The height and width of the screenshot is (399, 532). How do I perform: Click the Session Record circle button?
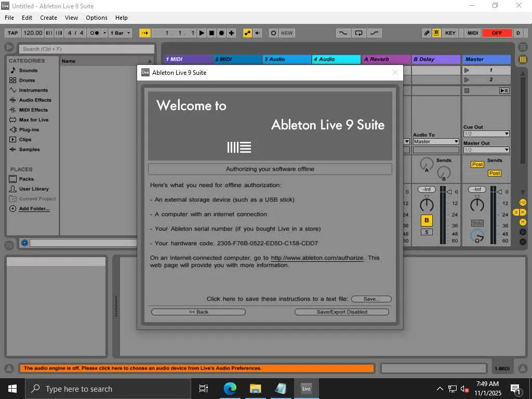coord(273,33)
